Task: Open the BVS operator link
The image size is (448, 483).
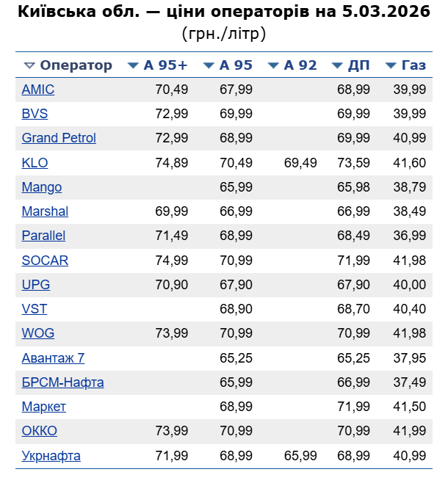Action: [x=35, y=114]
